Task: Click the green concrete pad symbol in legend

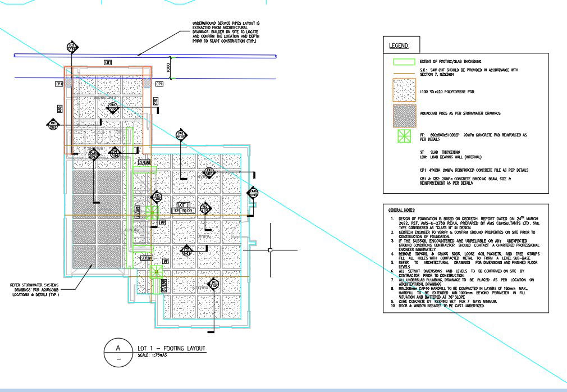Action: tap(404, 136)
